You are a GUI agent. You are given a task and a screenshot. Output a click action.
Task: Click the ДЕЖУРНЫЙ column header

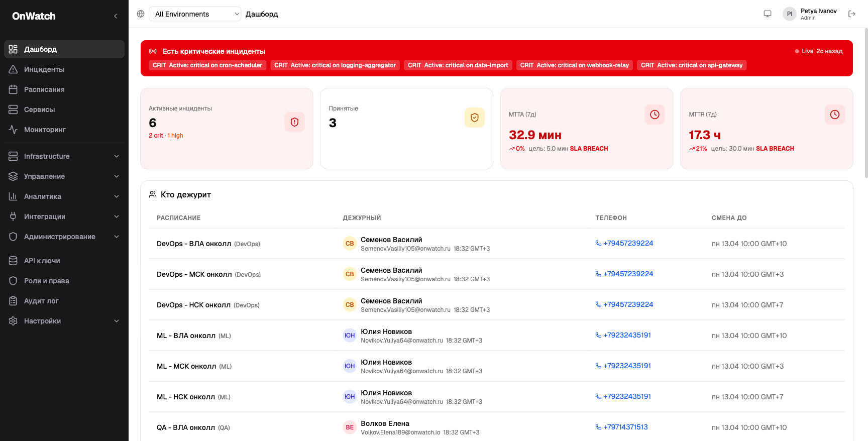pyautogui.click(x=362, y=218)
